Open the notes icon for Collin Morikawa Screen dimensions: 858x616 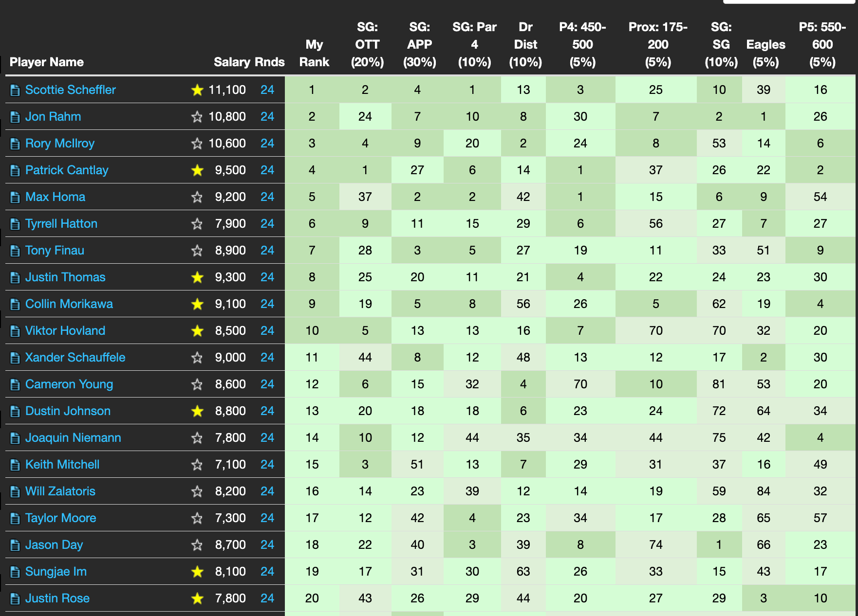14,304
